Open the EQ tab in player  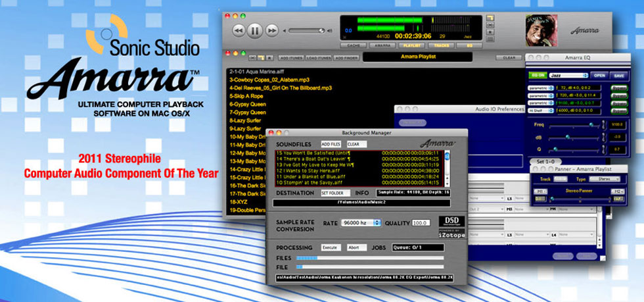click(469, 45)
